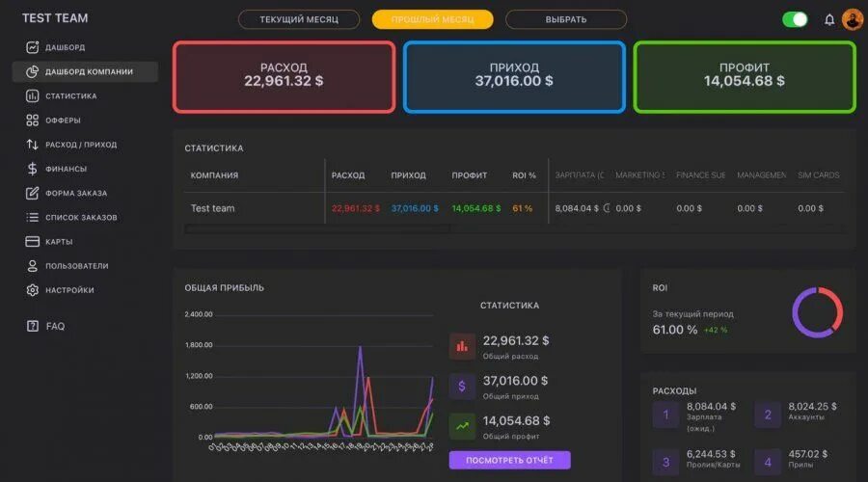
Task: Click the Дашборд компании pie icon
Action: [x=32, y=71]
